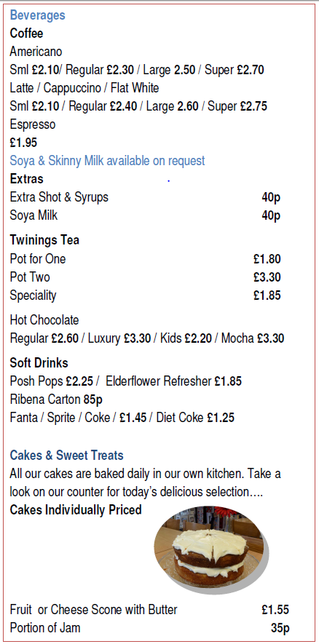Select the Soft Drinks heading

click(39, 363)
